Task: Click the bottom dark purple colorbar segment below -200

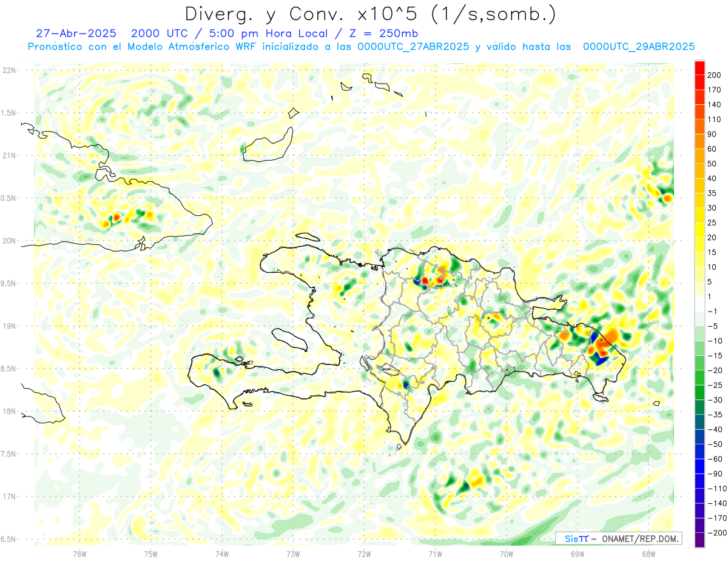Action: tap(699, 540)
